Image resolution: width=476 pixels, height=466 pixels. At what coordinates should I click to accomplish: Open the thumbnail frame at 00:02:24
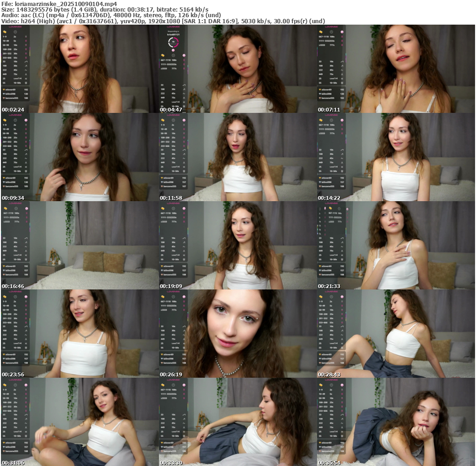point(79,69)
